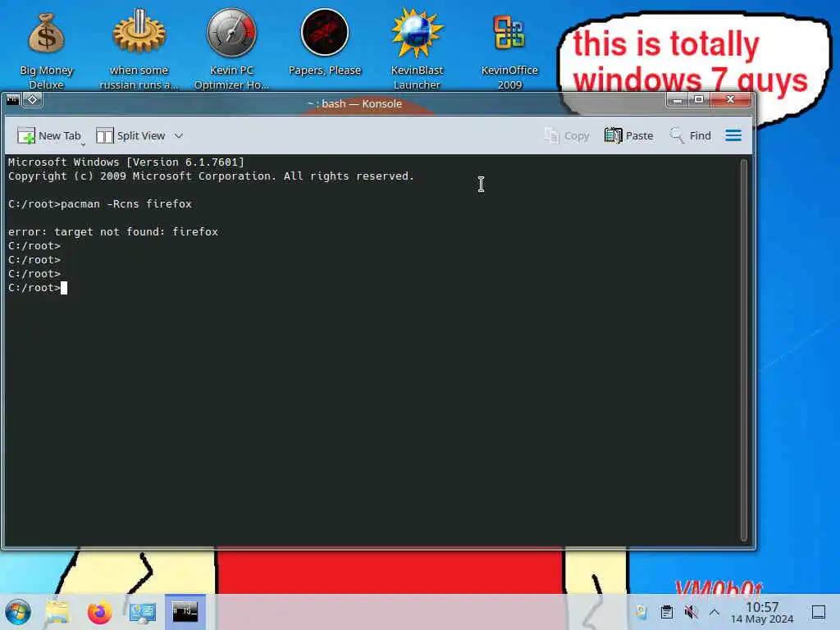Click the Copyright 2009 Microsoft Corporation line

point(211,176)
